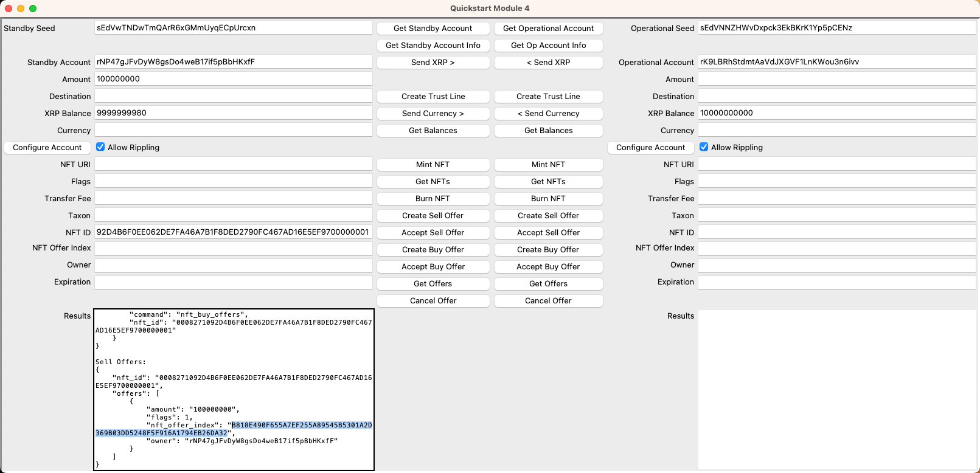Image resolution: width=980 pixels, height=473 pixels.
Task: Uncheck standby Allow Rippling checkbox
Action: 100,147
